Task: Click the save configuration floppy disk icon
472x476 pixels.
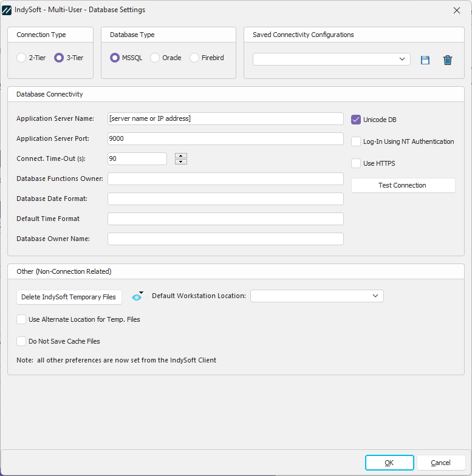Action: pos(425,59)
